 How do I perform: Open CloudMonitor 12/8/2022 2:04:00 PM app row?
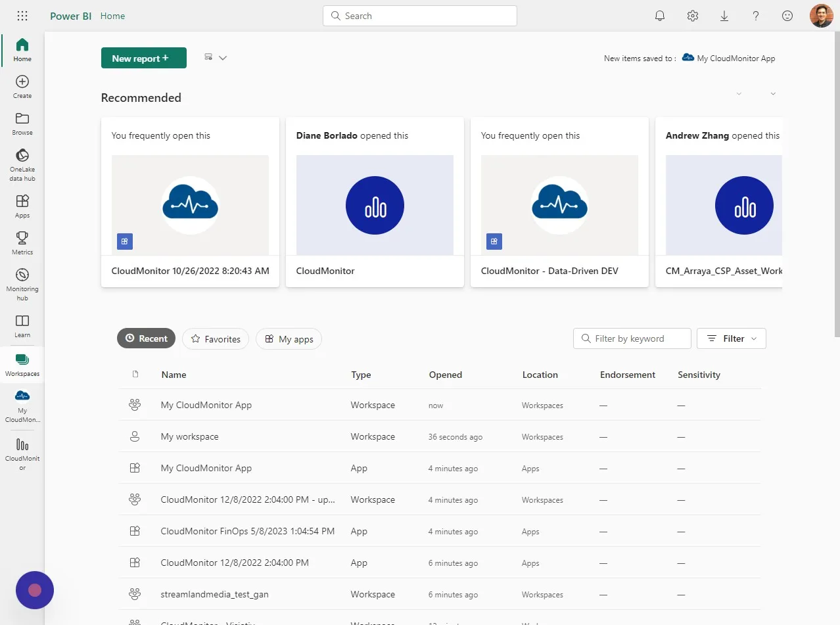point(440,563)
